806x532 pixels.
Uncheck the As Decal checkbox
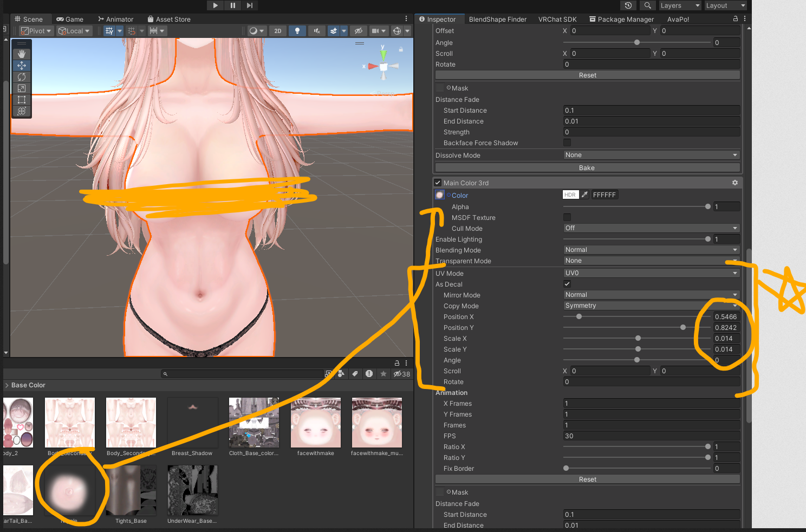pos(567,284)
